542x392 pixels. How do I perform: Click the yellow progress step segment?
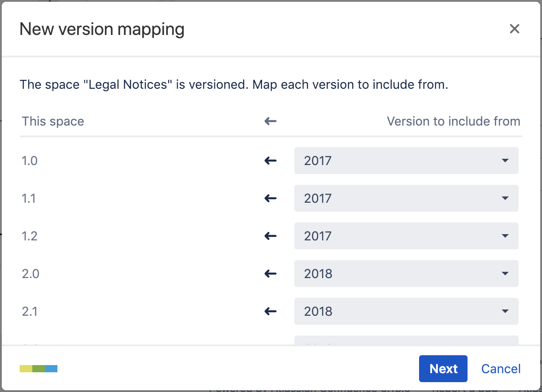[x=26, y=369]
